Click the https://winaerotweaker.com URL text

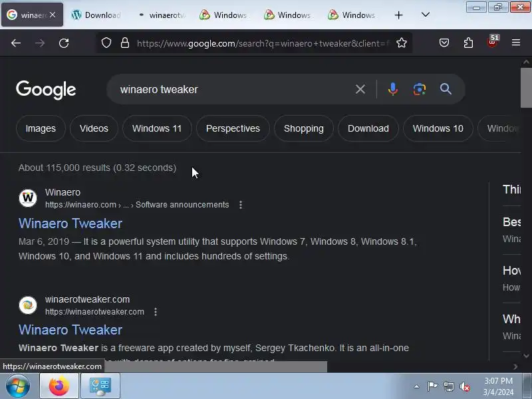(x=94, y=312)
